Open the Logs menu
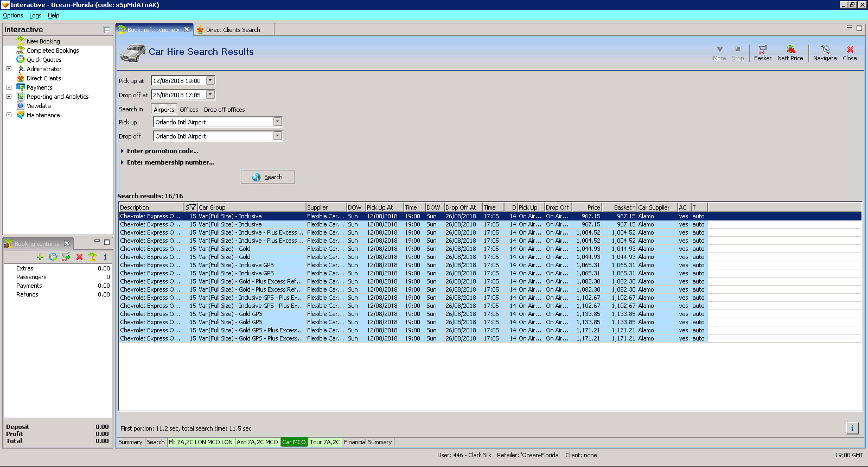 tap(35, 15)
